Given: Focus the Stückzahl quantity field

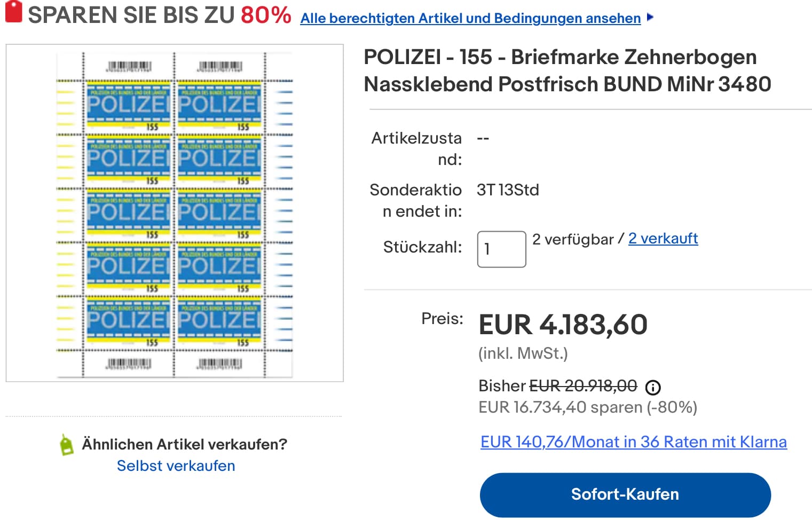Looking at the screenshot, I should 501,249.
